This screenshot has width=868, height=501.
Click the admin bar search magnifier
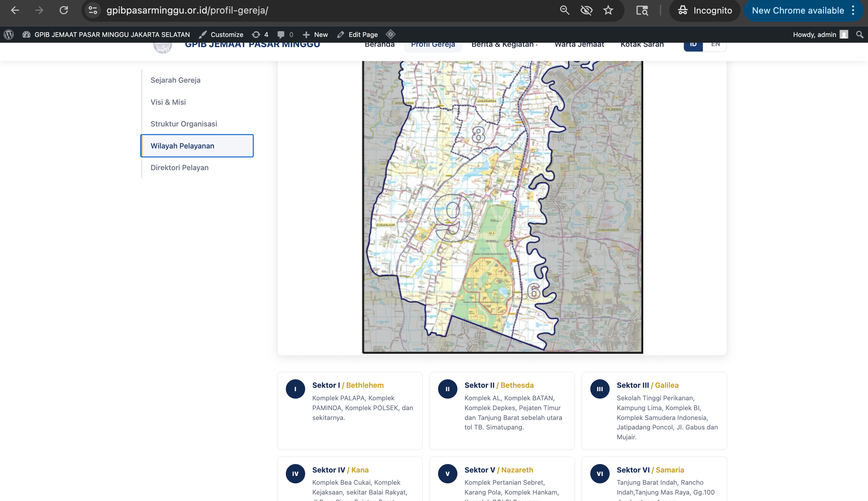pos(860,35)
